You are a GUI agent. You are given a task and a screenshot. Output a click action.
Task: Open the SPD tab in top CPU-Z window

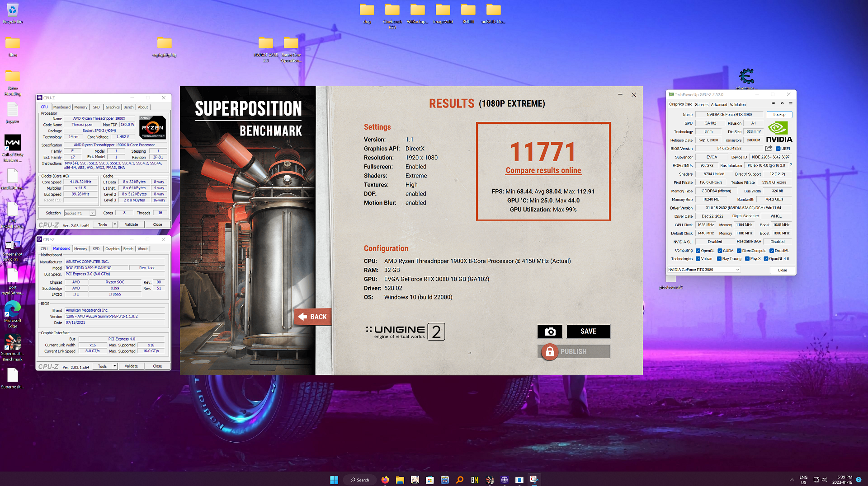(96, 107)
